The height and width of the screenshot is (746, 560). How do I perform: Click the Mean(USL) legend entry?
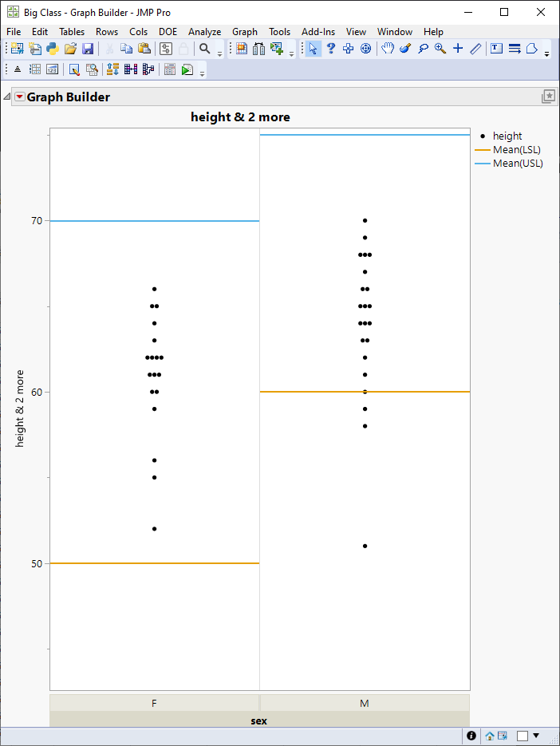[518, 164]
